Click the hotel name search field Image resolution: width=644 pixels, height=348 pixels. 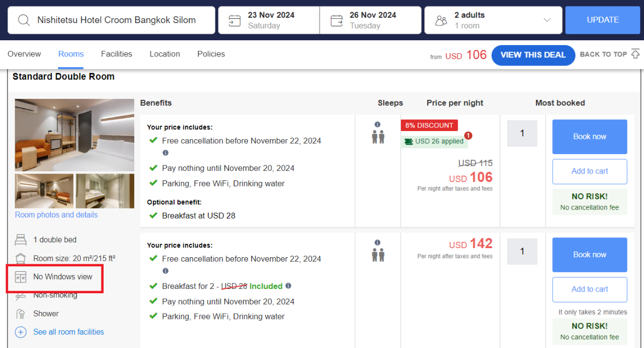point(116,20)
